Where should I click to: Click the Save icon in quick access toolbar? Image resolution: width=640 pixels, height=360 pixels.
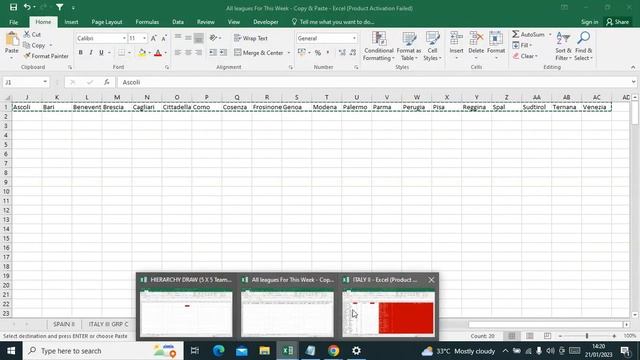tap(13, 7)
